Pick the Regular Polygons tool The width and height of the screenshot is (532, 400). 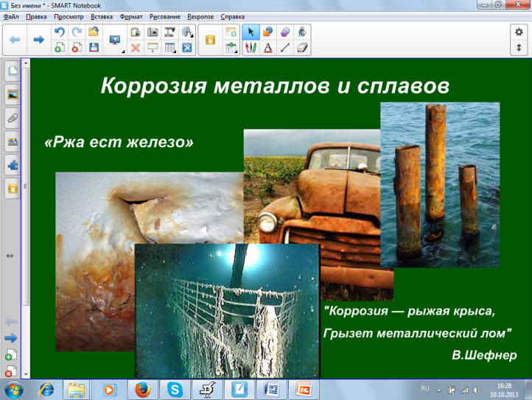285,32
